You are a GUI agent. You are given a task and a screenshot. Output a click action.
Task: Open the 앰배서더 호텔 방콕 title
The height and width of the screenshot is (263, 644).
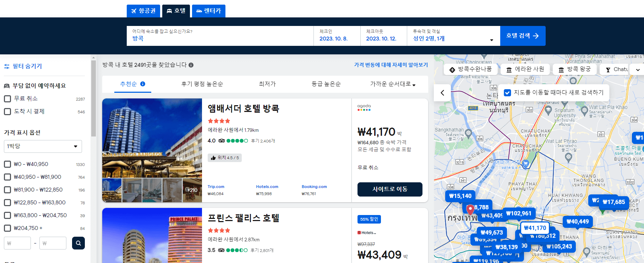click(x=244, y=108)
